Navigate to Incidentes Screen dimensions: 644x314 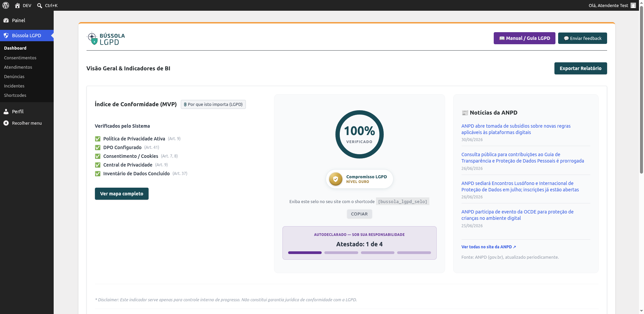point(27,86)
